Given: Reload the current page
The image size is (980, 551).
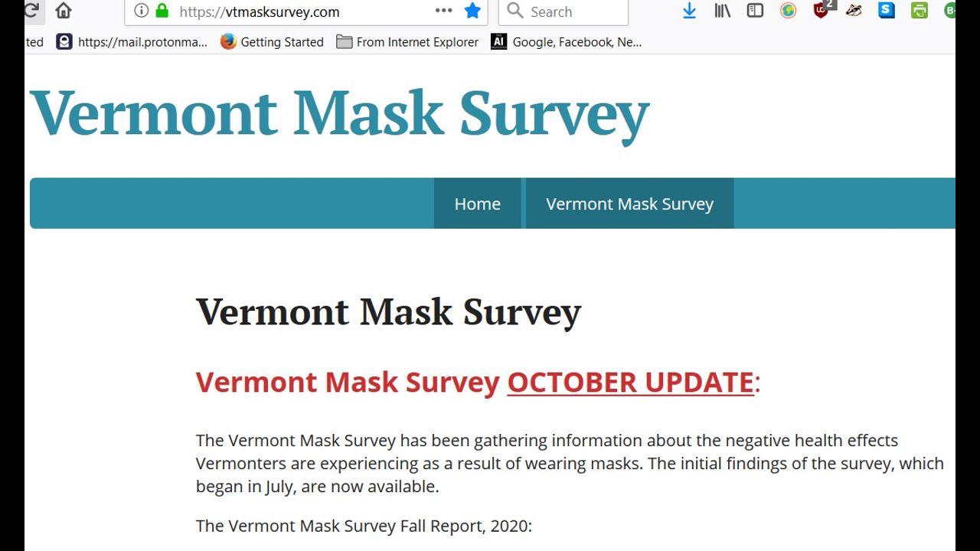Looking at the screenshot, I should coord(32,11).
